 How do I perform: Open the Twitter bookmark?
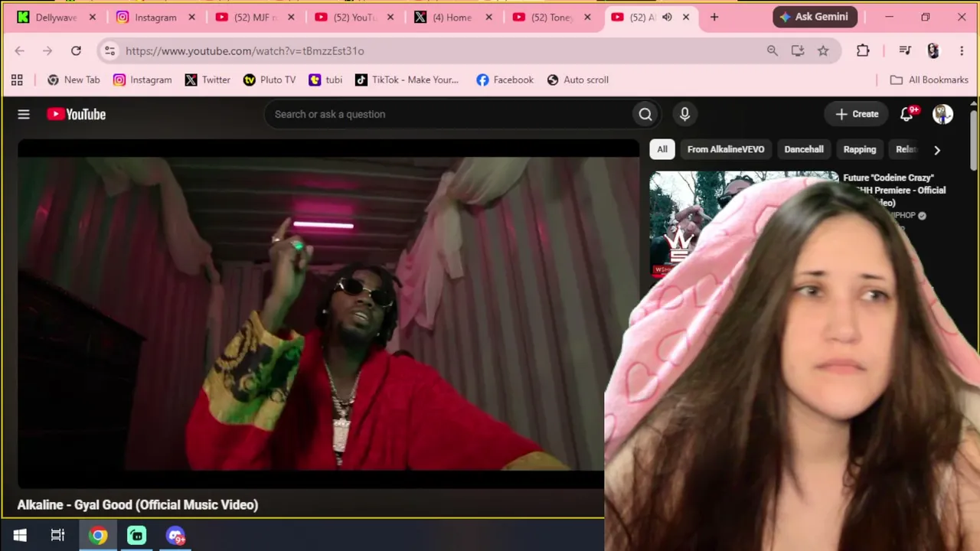click(x=207, y=80)
